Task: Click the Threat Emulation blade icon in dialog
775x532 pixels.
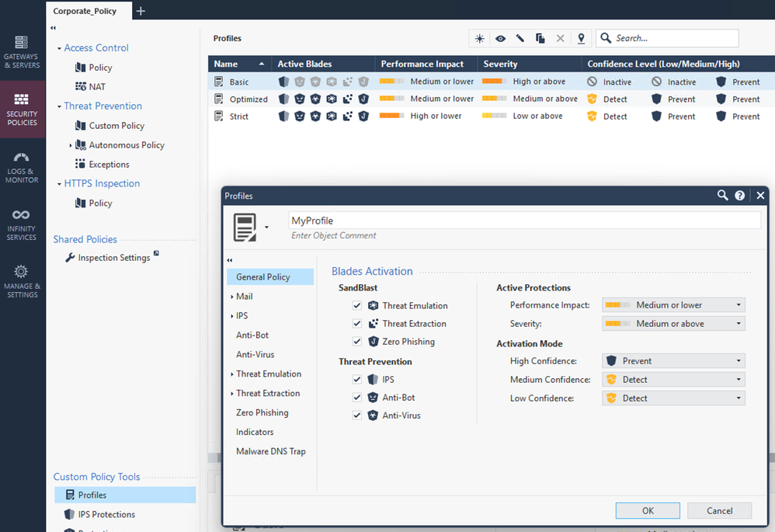Action: 374,305
